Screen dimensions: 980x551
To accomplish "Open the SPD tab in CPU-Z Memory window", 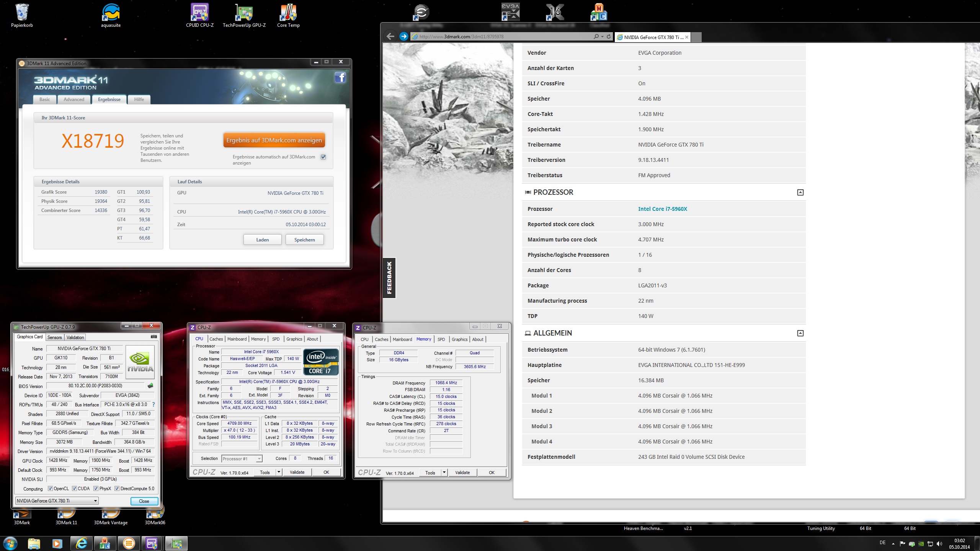I will click(441, 339).
